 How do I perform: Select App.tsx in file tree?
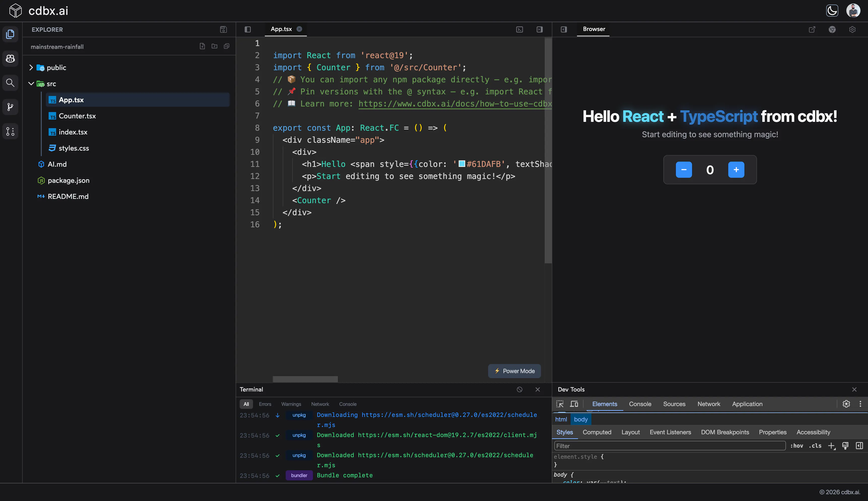138,100
